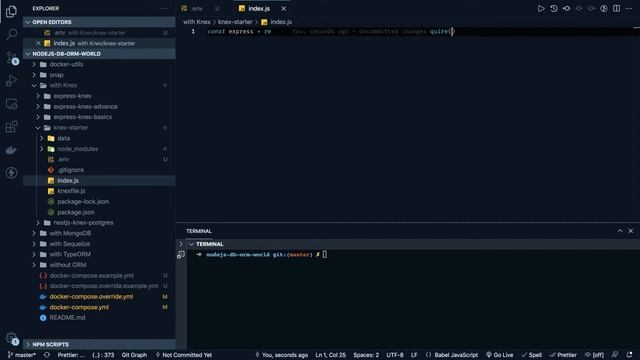
Task: Synchronize changes via status bar sync icon
Action: [x=47, y=355]
